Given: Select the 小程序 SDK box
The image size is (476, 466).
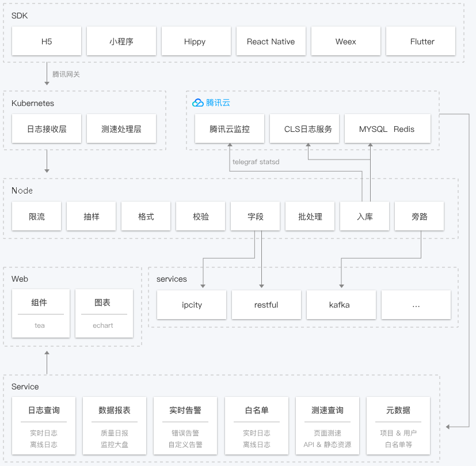Looking at the screenshot, I should pyautogui.click(x=121, y=41).
